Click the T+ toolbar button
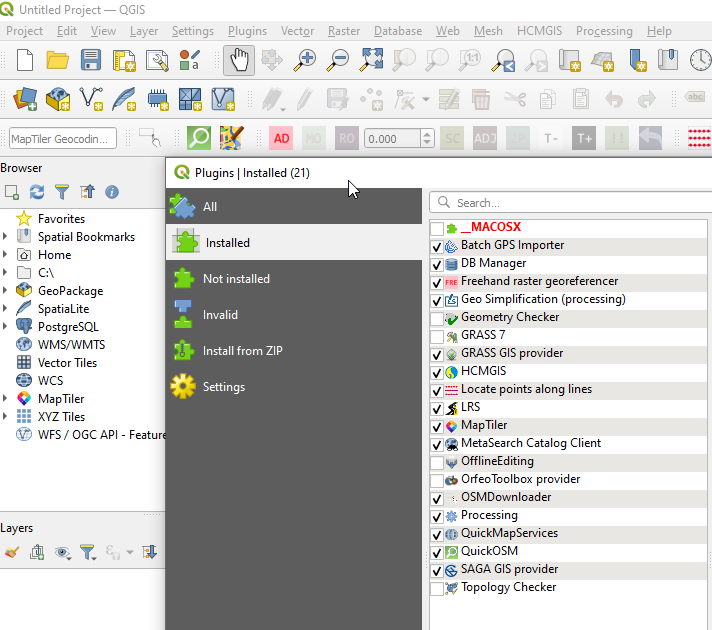 coord(584,138)
